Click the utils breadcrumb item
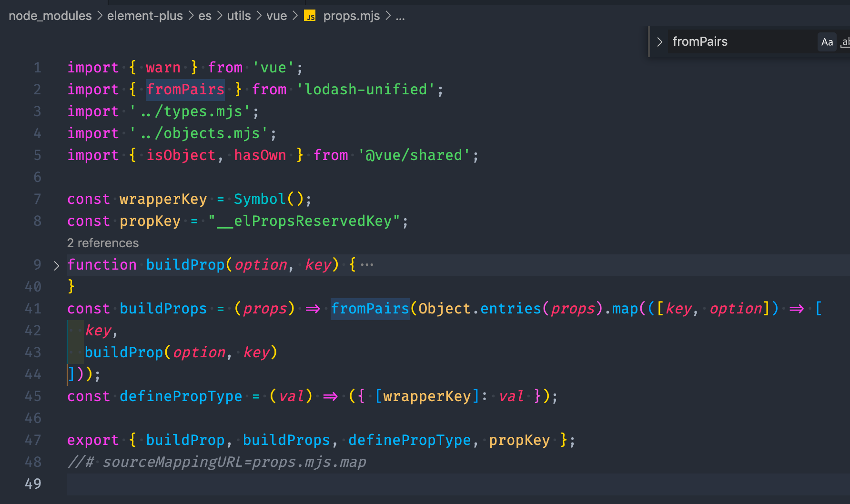The image size is (850, 504). 238,16
